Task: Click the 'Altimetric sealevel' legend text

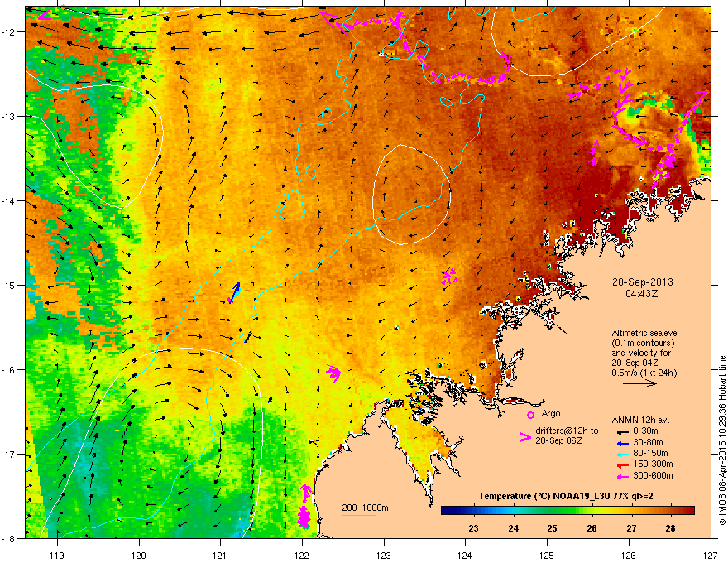Action: point(645,333)
